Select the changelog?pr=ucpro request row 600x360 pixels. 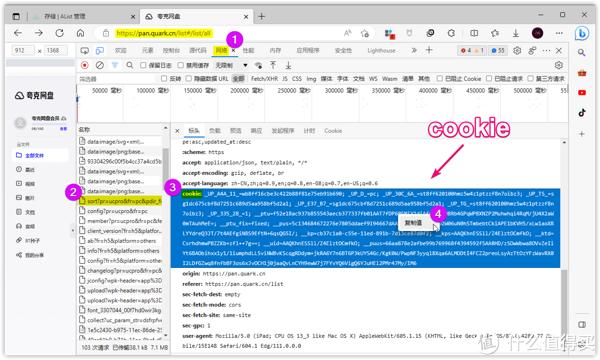click(x=121, y=270)
